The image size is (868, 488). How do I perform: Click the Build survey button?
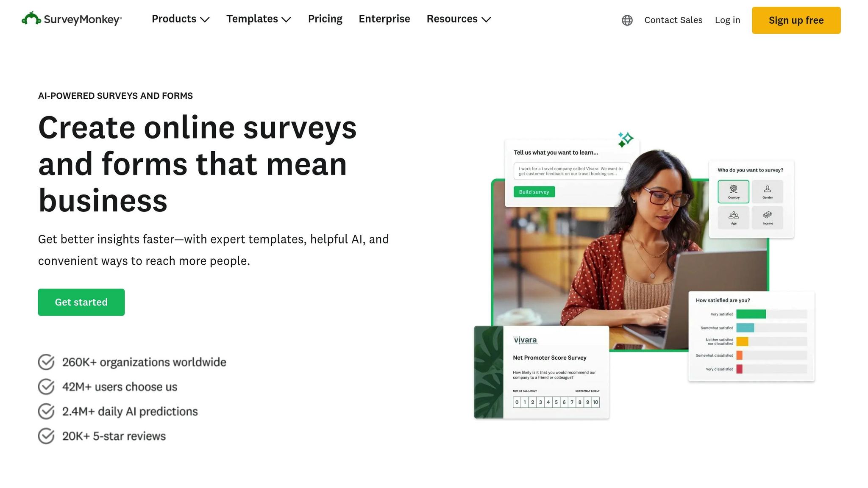pos(534,192)
